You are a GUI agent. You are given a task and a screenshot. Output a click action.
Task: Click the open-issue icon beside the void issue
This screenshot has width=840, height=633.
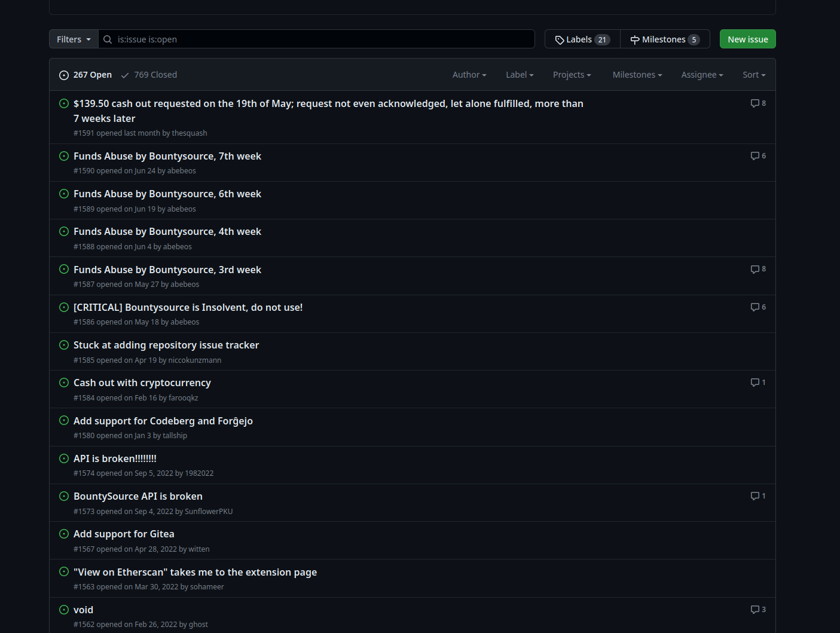64,610
